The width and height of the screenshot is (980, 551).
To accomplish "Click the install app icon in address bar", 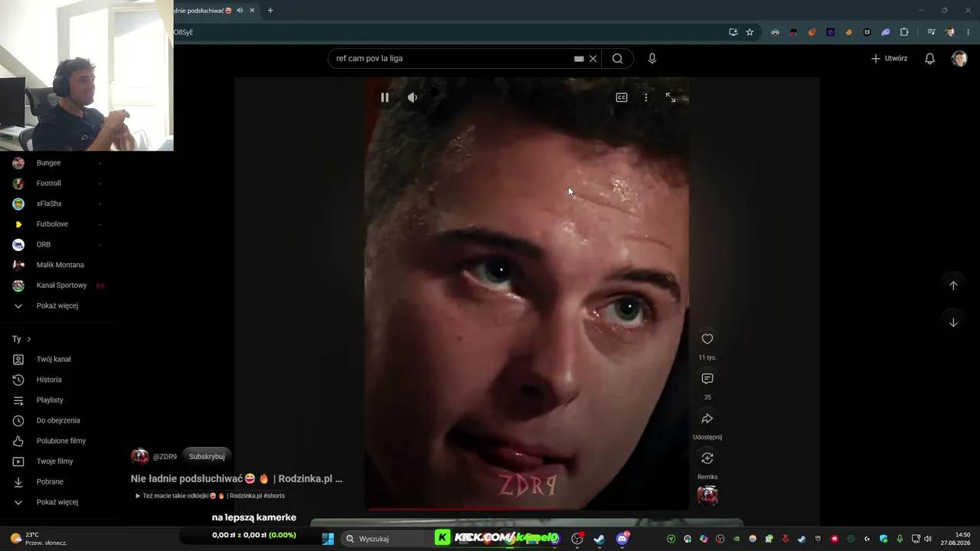I will (733, 32).
